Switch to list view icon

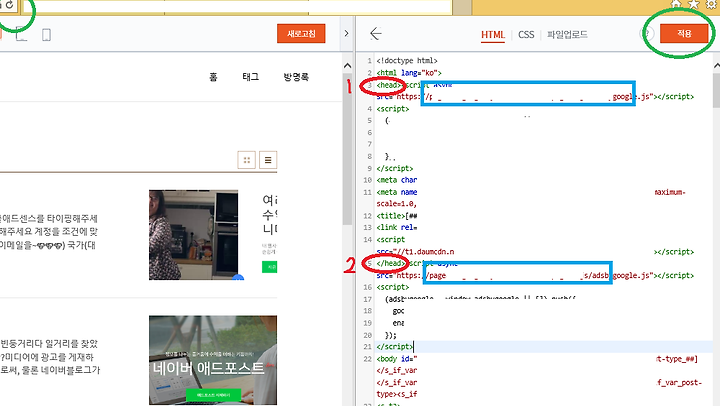268,160
